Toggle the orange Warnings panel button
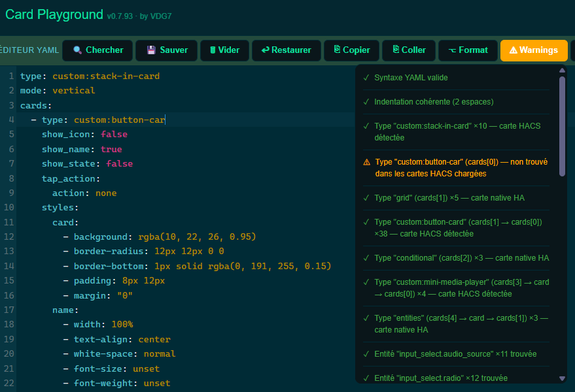 (x=533, y=50)
